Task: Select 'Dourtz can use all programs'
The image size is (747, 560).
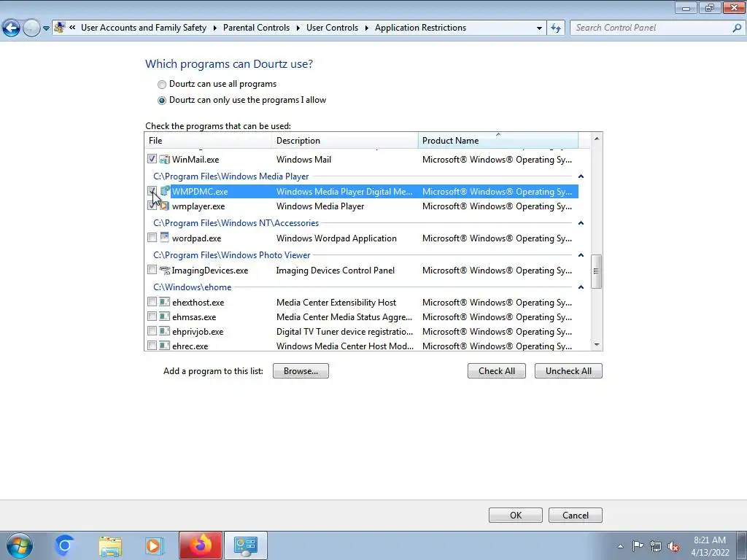Action: [162, 85]
